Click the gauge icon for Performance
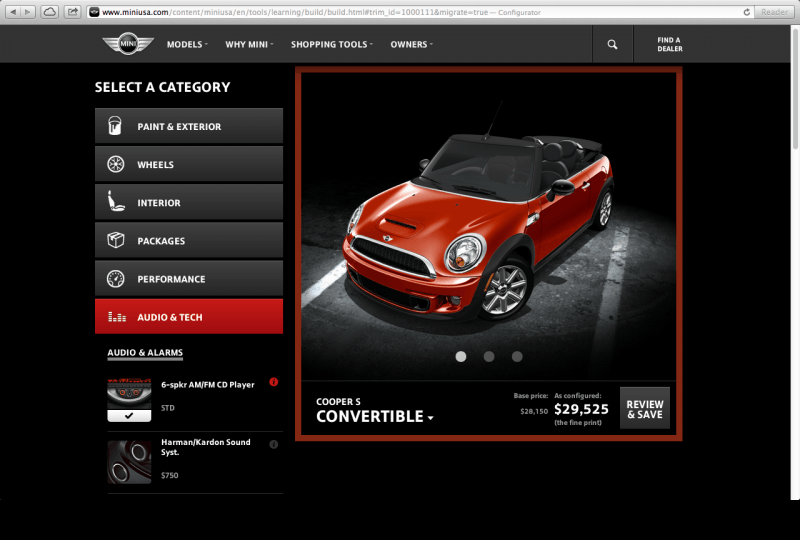 coord(116,279)
